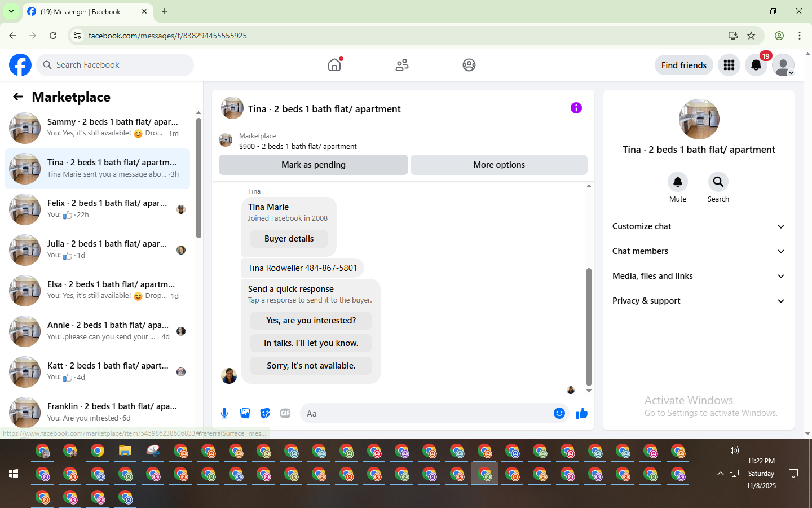The height and width of the screenshot is (508, 812).
Task: Expand Privacy & support section
Action: 699,301
